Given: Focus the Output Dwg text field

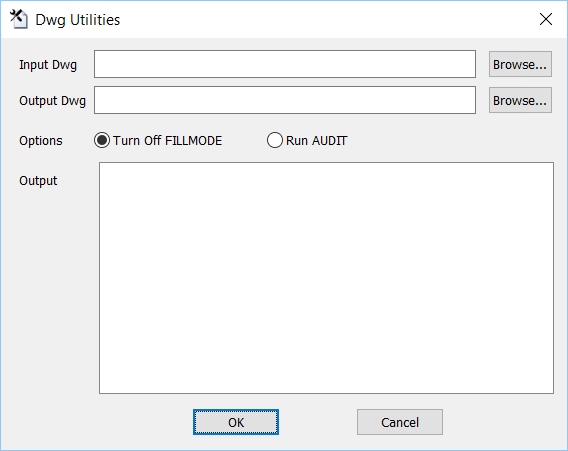Looking at the screenshot, I should [x=285, y=100].
